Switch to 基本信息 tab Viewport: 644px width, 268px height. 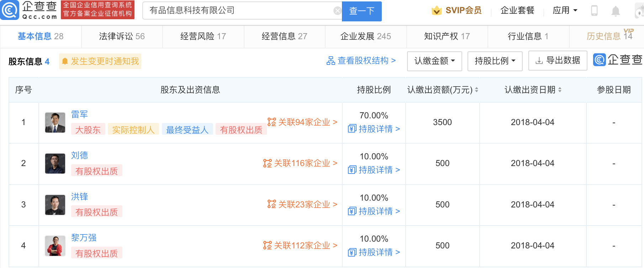tap(41, 36)
